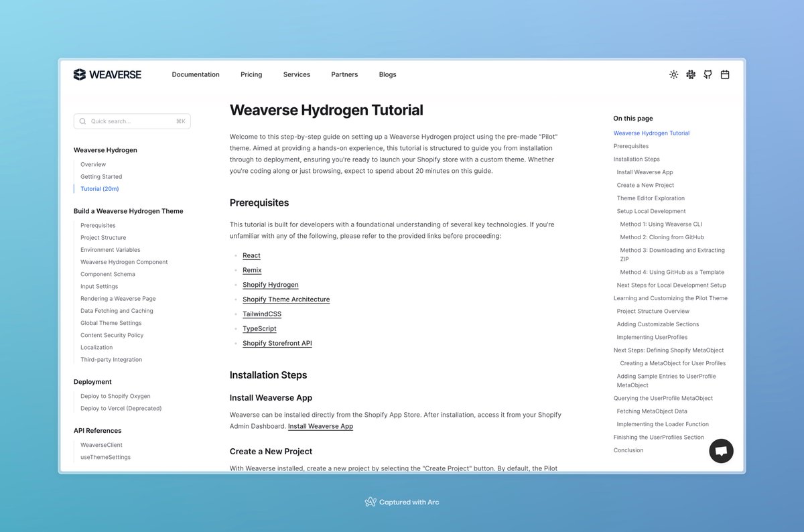This screenshot has height=532, width=804.
Task: Open Weaverse Hydrogen Component in the sidebar
Action: [124, 262]
